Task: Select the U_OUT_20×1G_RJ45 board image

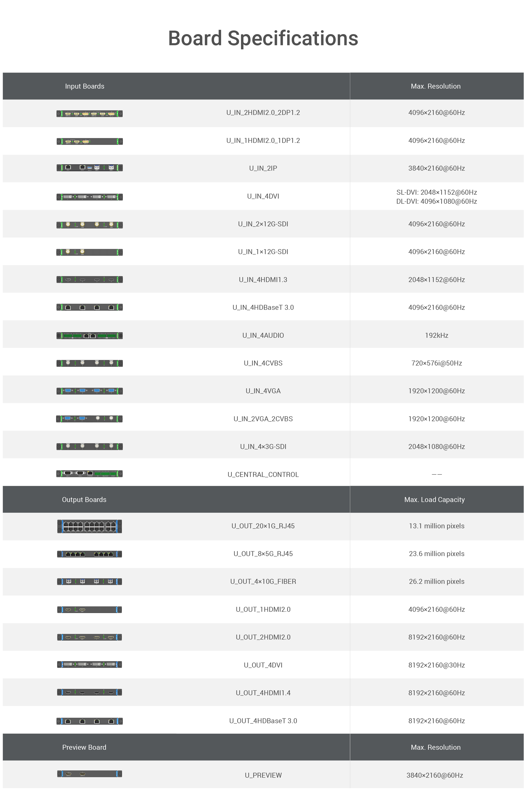Action: (x=89, y=526)
